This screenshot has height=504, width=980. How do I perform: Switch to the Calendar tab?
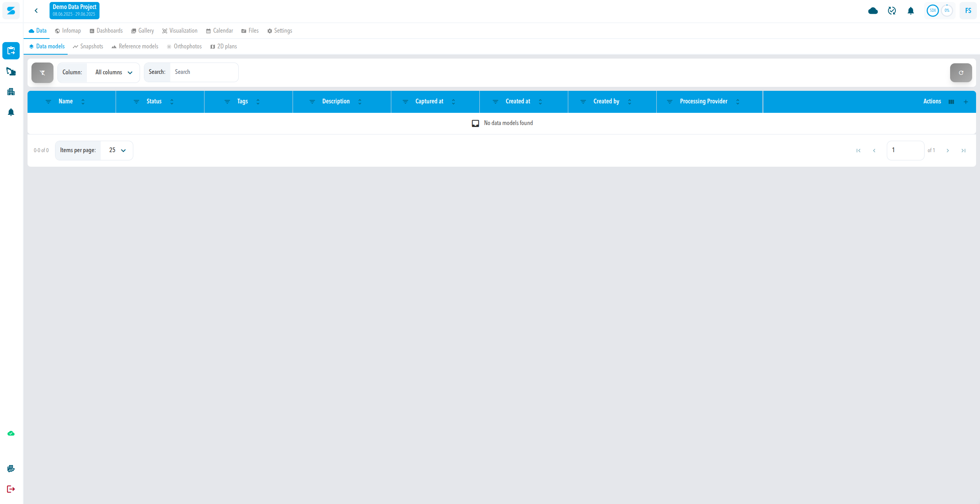219,31
